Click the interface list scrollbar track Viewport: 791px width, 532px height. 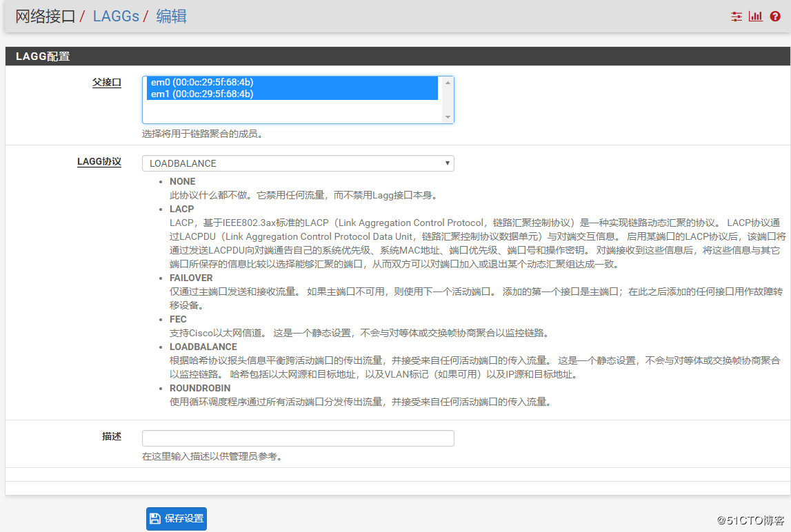click(448, 100)
